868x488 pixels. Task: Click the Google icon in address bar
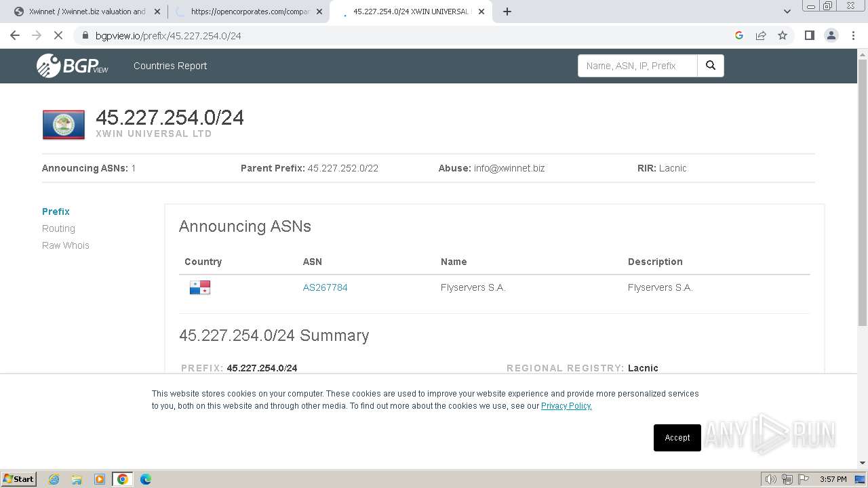click(739, 35)
